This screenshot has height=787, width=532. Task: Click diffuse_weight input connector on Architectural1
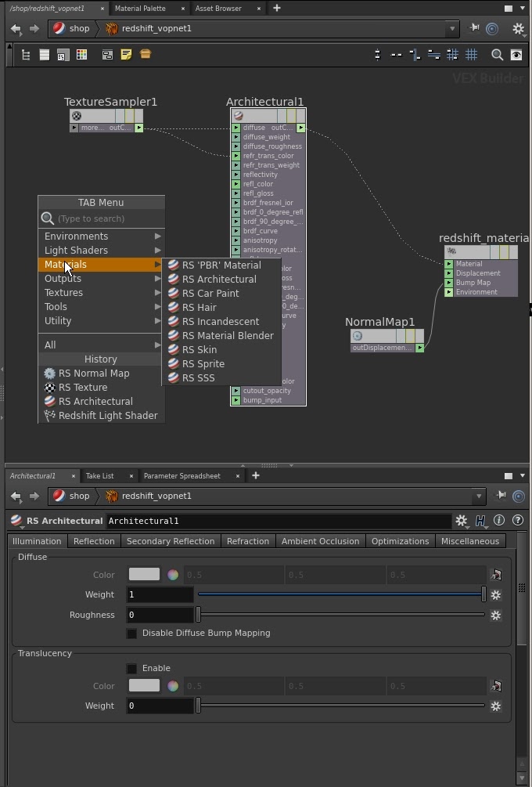click(x=235, y=137)
